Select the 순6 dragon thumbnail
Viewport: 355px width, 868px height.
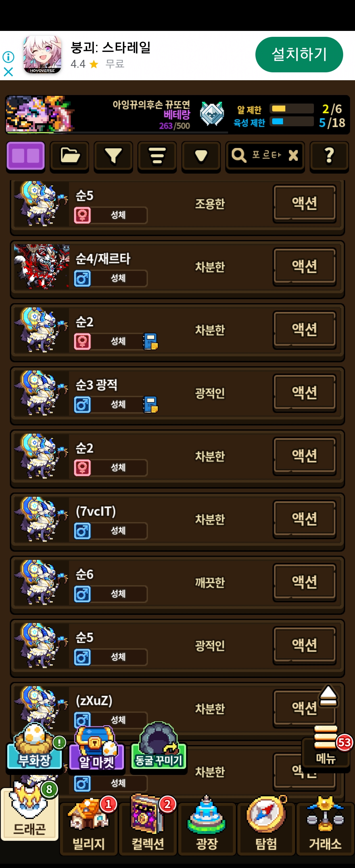pos(41,582)
